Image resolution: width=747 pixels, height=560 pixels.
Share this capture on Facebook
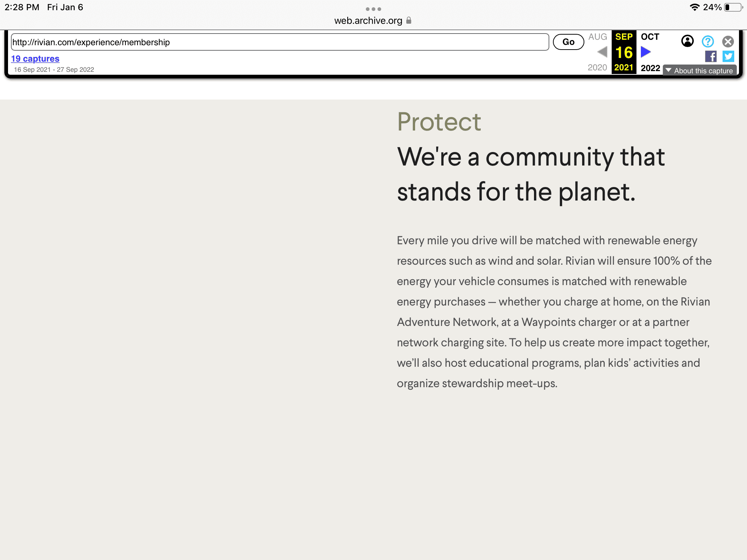pyautogui.click(x=711, y=56)
